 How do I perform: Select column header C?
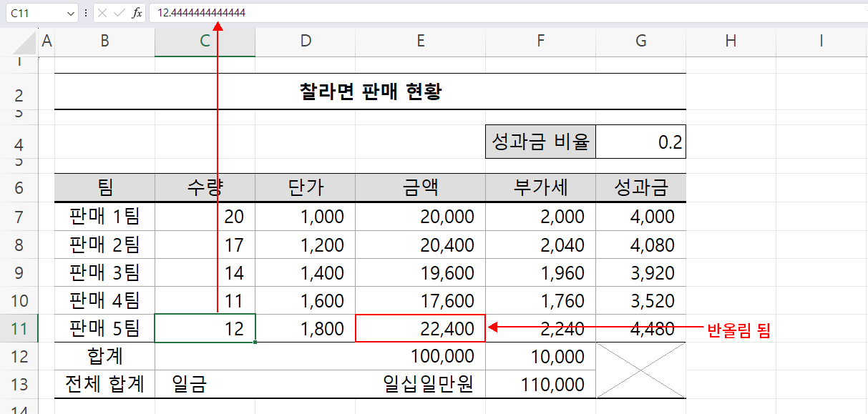tap(205, 41)
